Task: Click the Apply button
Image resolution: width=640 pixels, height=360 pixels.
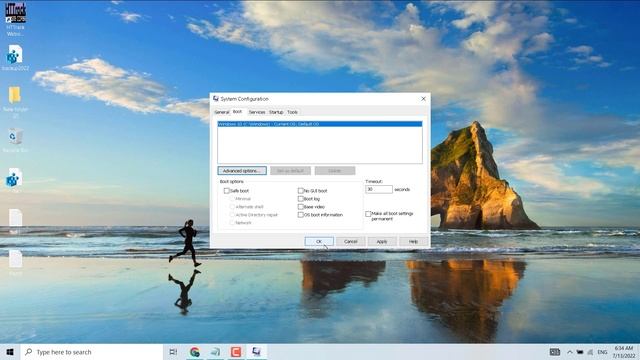Action: (382, 242)
